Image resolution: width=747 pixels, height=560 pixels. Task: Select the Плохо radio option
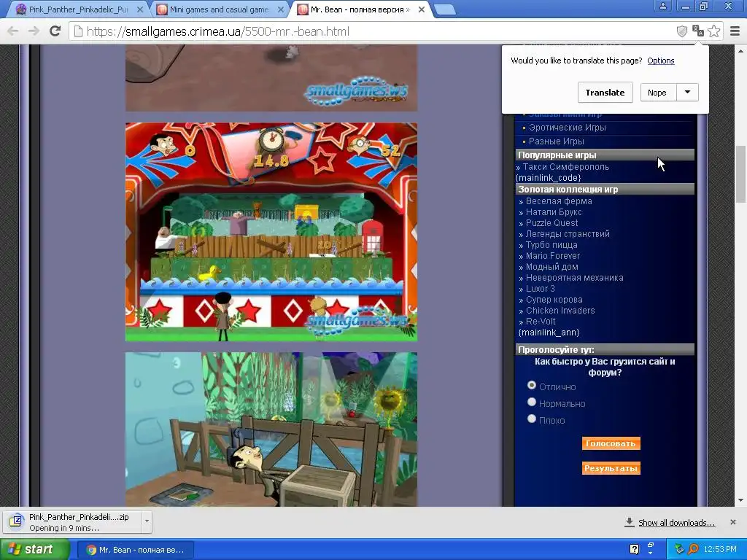(532, 419)
